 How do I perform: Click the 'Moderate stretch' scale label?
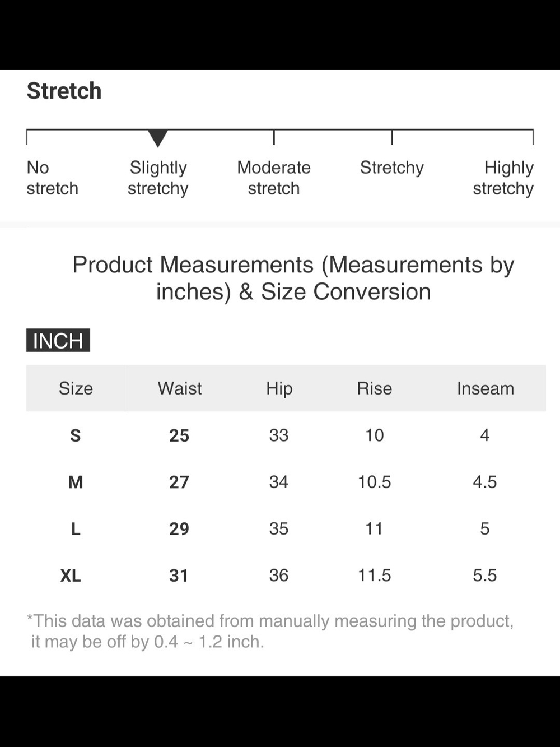(274, 178)
